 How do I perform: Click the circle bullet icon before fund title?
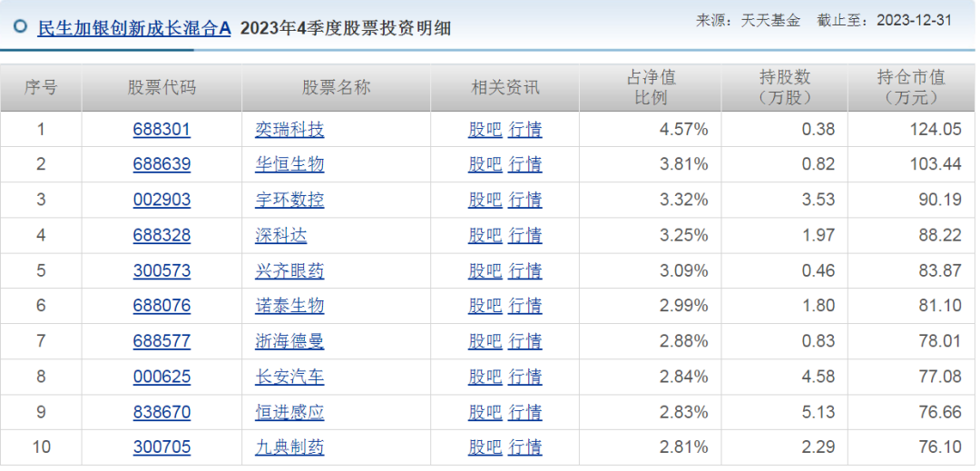[21, 27]
